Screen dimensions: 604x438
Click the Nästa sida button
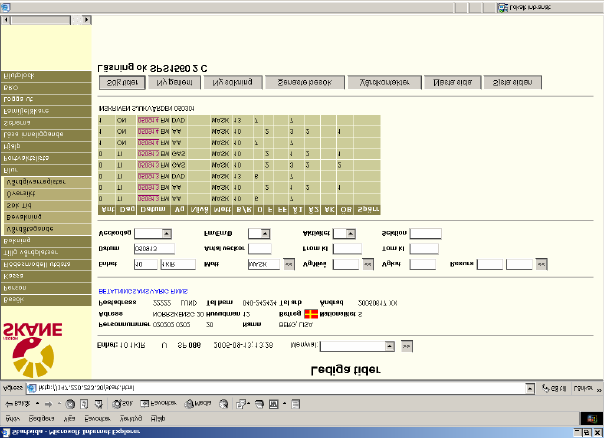tap(452, 82)
